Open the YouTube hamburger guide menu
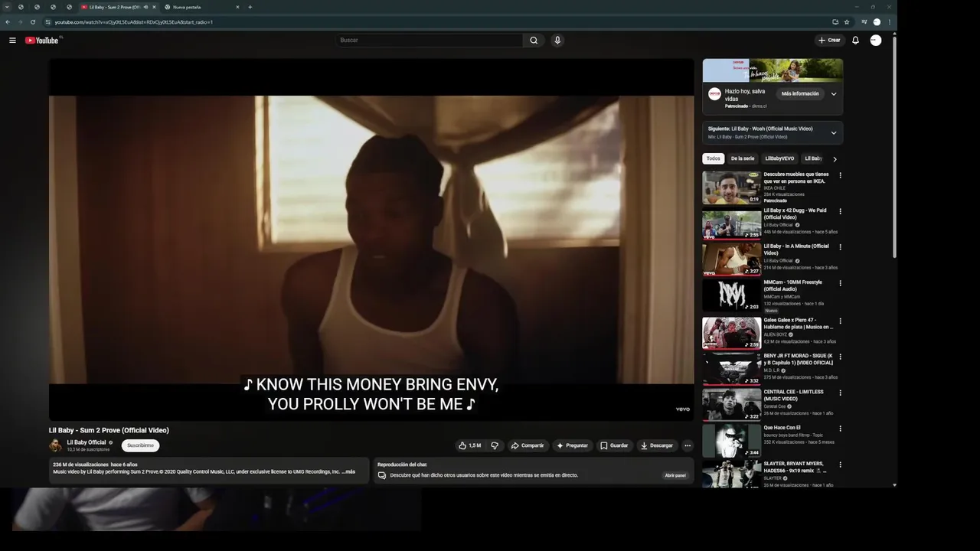 [x=12, y=41]
